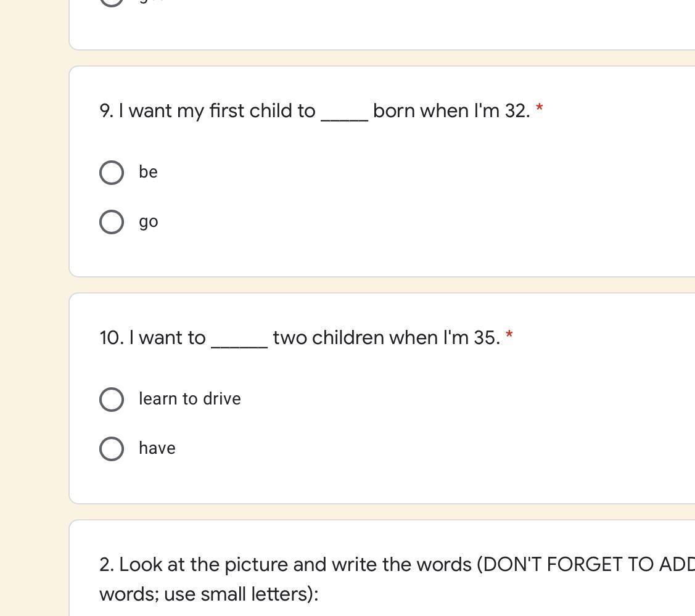The height and width of the screenshot is (616, 695).
Task: Select the "have" radio button
Action: pyautogui.click(x=112, y=449)
